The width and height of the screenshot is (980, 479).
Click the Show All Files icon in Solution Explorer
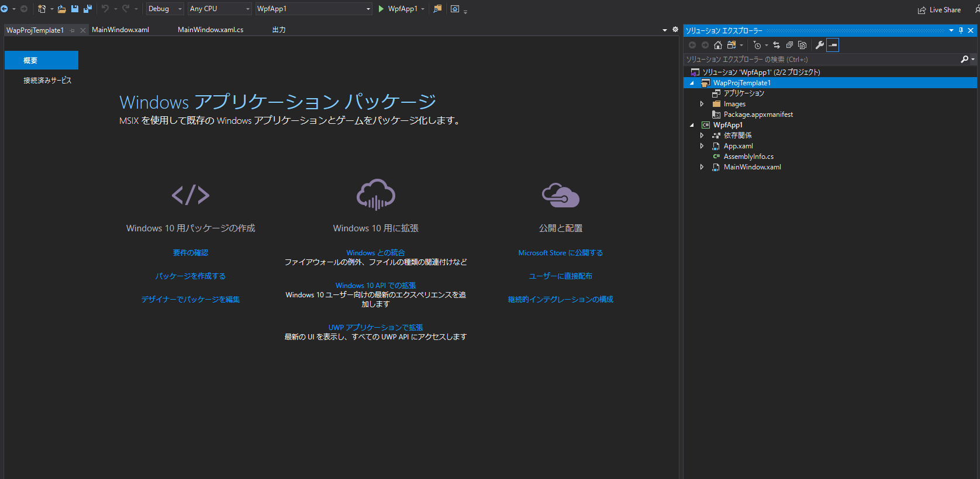[802, 45]
